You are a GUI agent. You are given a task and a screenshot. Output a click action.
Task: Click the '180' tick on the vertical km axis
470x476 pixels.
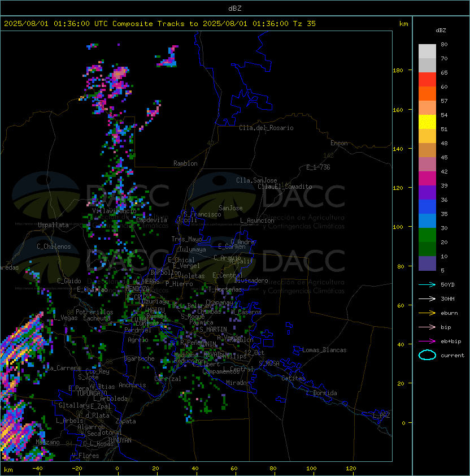pos(398,71)
